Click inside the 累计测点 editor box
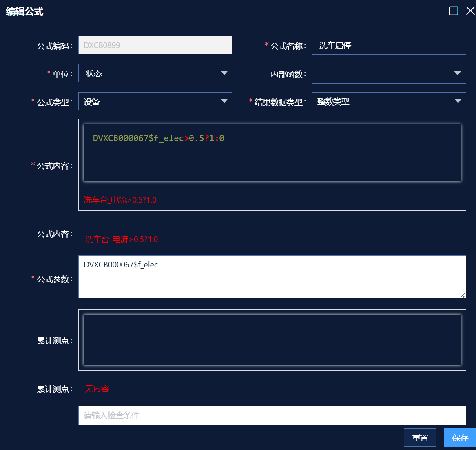This screenshot has width=476, height=450. point(272,340)
